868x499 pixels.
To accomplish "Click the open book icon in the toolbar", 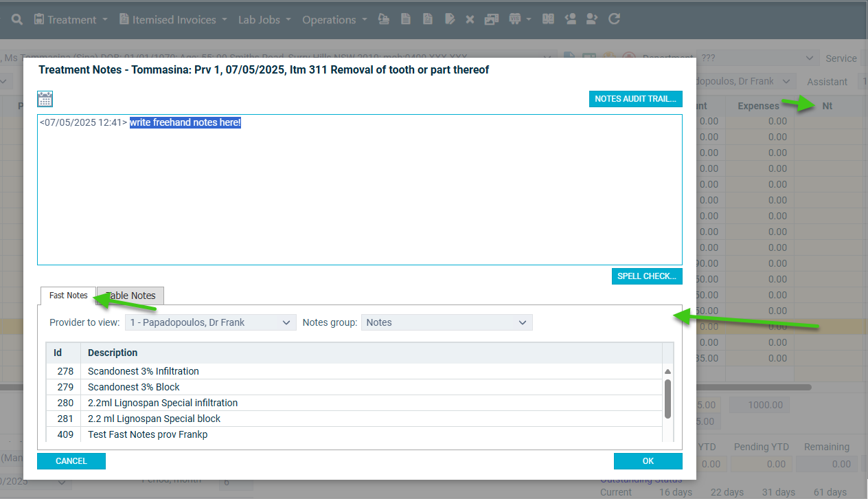I will (x=547, y=19).
